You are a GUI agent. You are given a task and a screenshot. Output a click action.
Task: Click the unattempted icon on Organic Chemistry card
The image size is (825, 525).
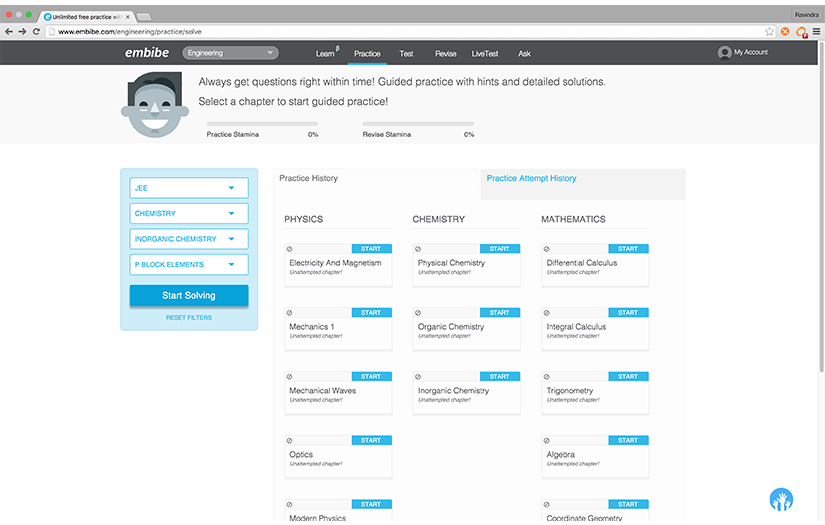tap(418, 313)
